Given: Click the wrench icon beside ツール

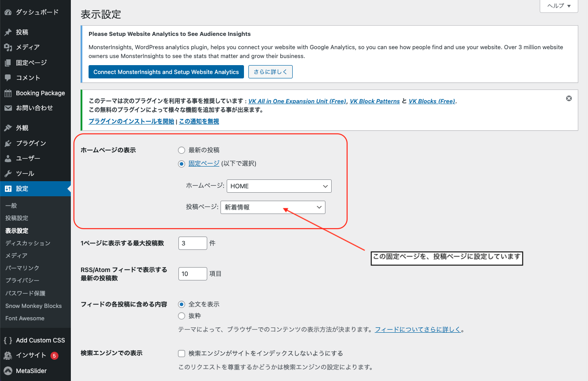Looking at the screenshot, I should click(8, 174).
